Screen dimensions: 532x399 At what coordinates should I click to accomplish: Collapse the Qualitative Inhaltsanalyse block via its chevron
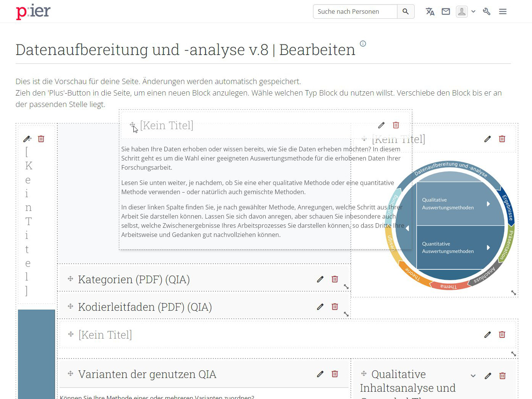click(473, 376)
